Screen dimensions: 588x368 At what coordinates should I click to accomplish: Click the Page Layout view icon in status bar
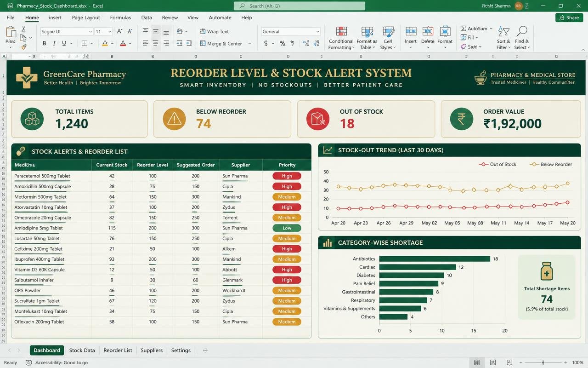click(493, 362)
